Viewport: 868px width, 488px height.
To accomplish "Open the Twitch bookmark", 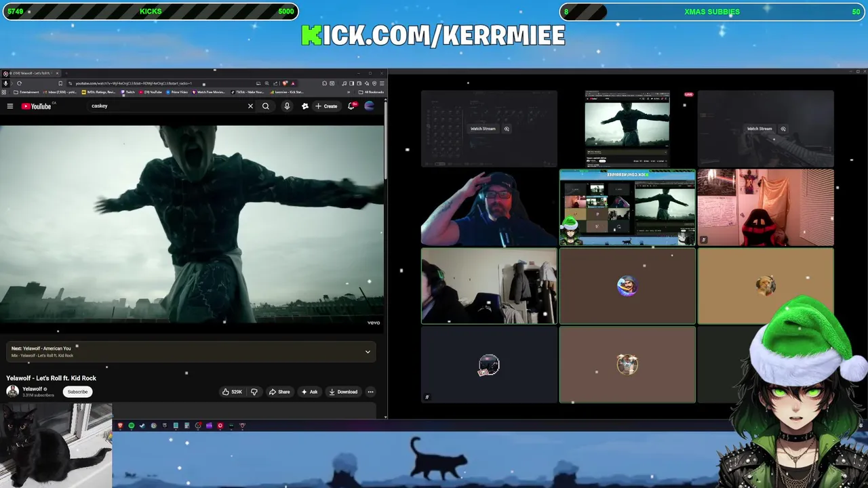I will [x=128, y=92].
